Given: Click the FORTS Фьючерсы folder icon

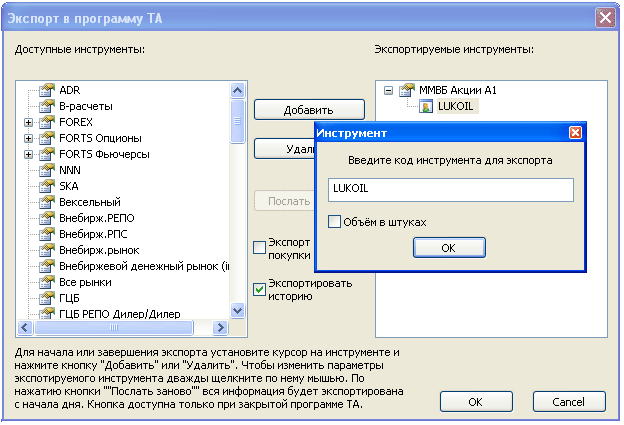Looking at the screenshot, I should coord(47,154).
